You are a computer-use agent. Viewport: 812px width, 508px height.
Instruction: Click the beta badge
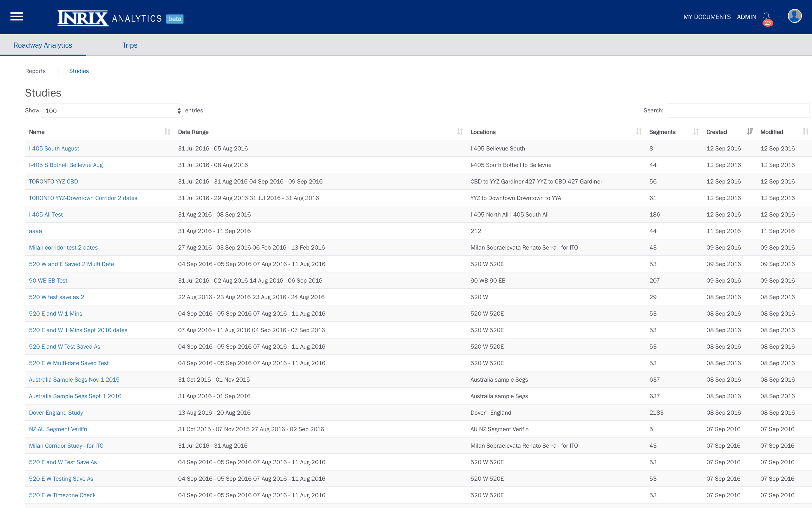point(174,19)
